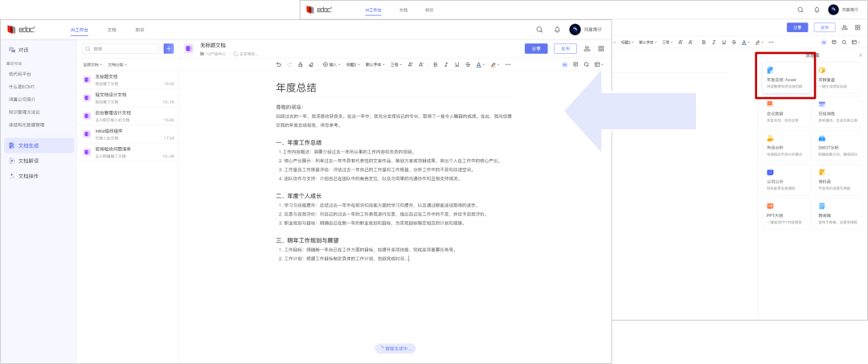The height and width of the screenshot is (364, 868).
Task: Open Inbiz验收组件 in document list
Action: click(129, 134)
